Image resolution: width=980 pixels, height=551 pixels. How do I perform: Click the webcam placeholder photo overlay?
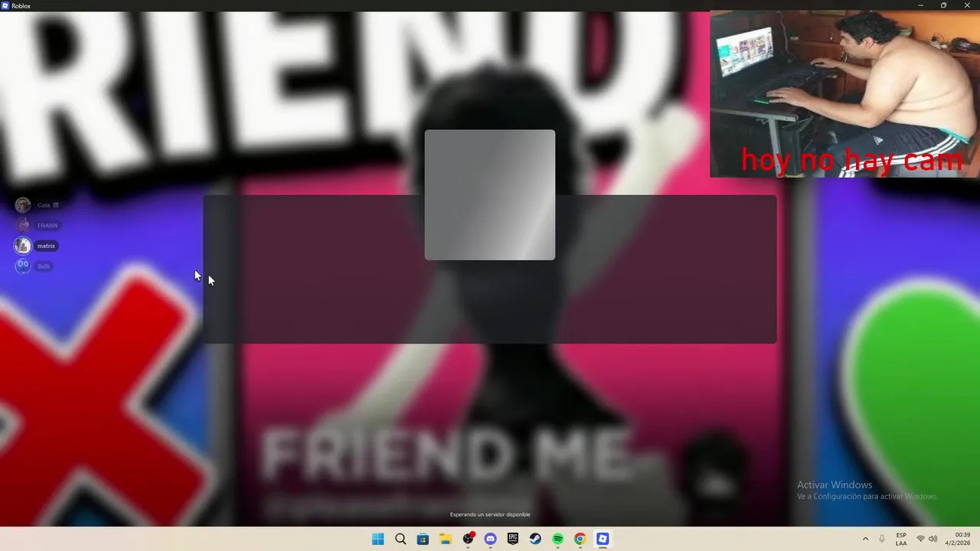(x=844, y=93)
